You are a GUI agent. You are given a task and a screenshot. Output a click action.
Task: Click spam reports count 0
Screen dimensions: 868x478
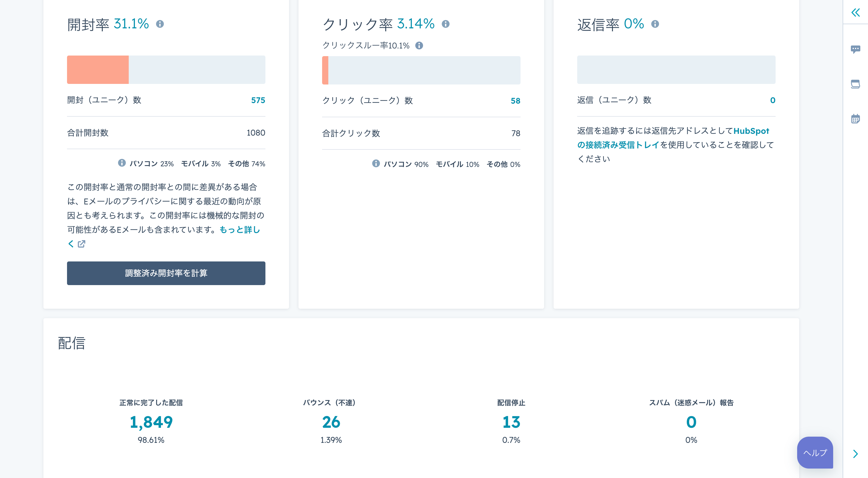[x=691, y=422]
